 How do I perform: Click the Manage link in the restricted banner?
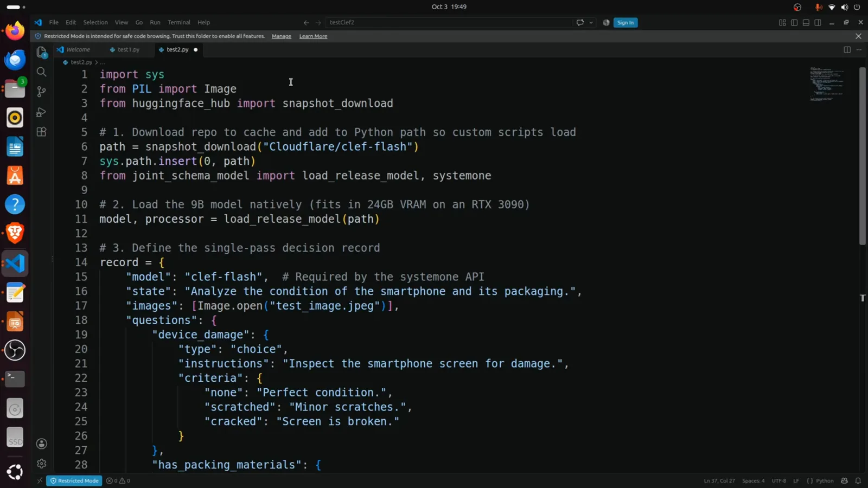(x=282, y=36)
